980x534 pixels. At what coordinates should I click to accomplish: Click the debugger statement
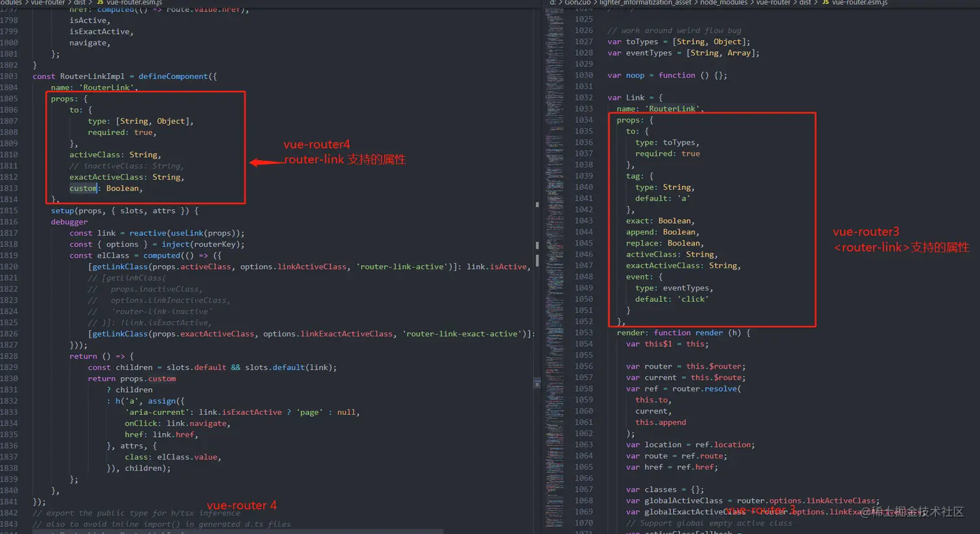[x=69, y=222]
